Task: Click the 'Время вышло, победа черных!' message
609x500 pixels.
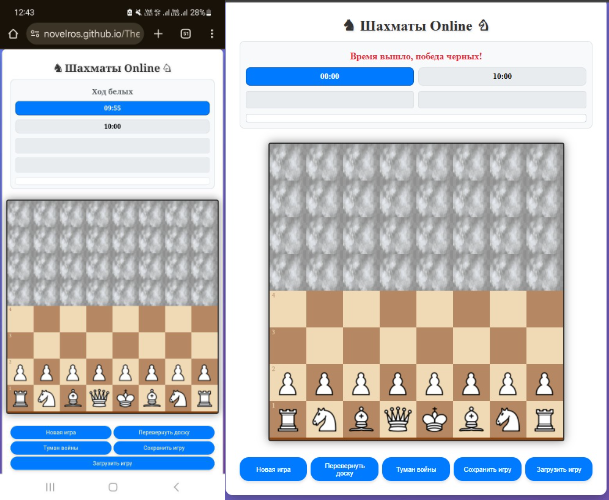Action: point(416,56)
